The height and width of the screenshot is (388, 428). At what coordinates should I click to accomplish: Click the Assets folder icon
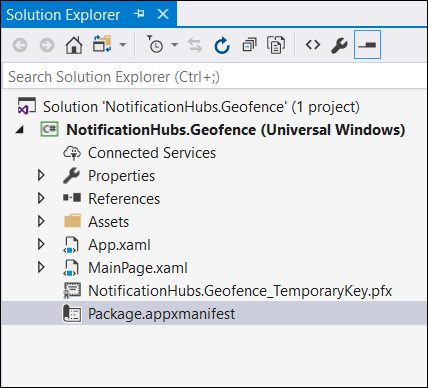pos(72,221)
